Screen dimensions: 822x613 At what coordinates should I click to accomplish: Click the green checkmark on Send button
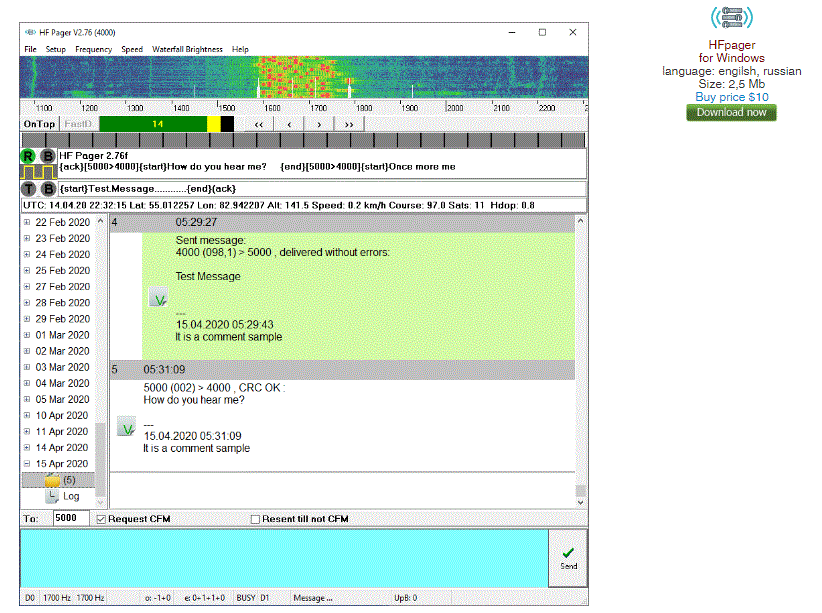568,553
